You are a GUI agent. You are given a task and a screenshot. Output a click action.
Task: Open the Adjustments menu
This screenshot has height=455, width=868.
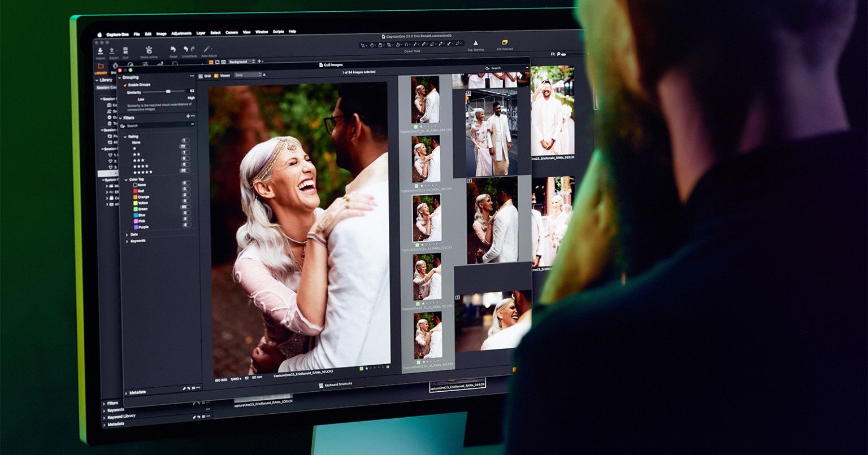[x=181, y=33]
